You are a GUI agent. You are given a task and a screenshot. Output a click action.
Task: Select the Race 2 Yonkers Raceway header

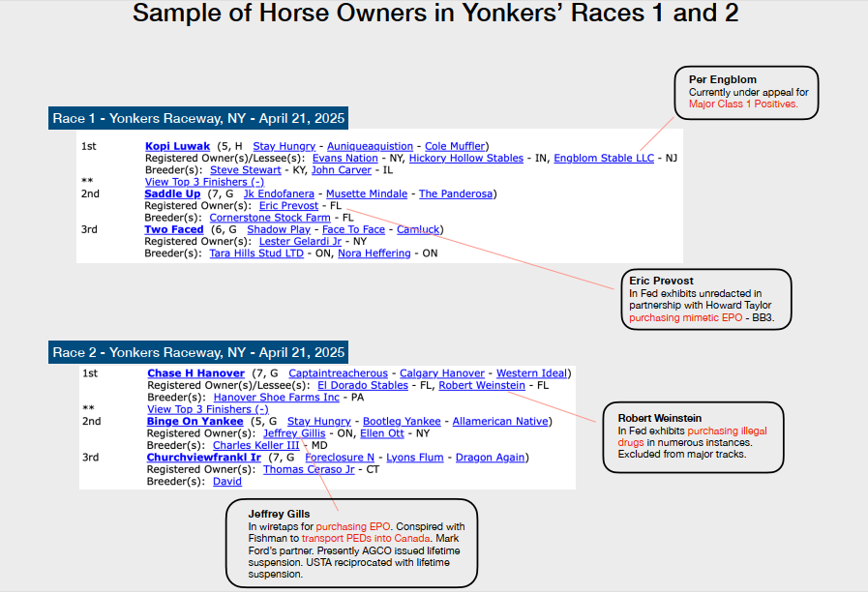[198, 353]
